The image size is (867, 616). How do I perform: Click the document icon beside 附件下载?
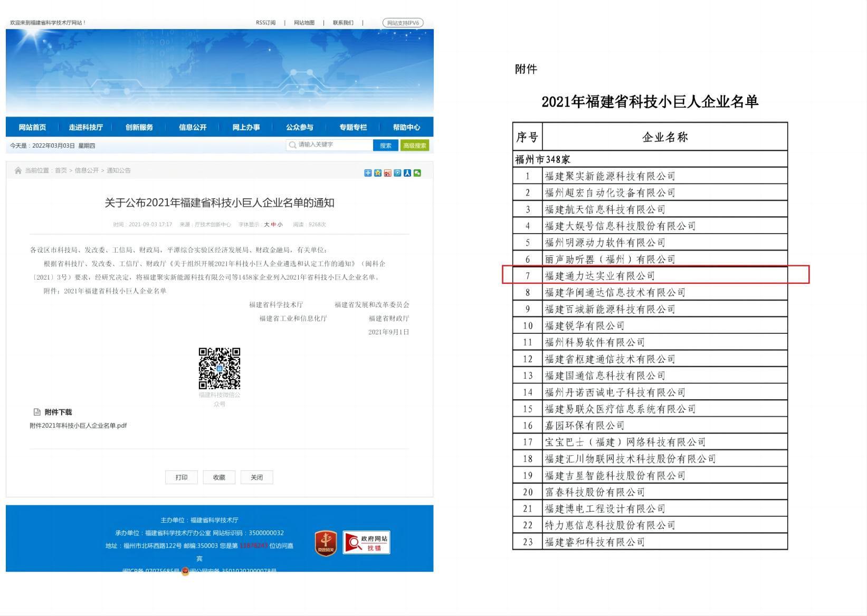pos(37,412)
